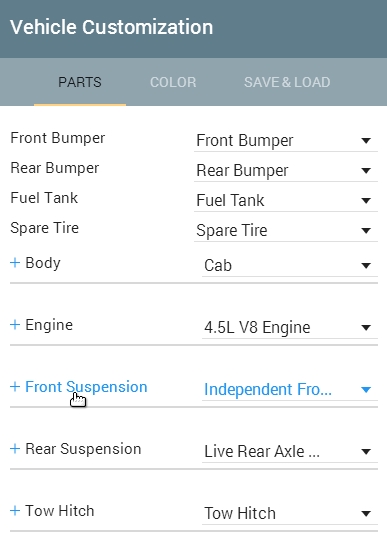Open Front Bumper dropdown arrow

pyautogui.click(x=366, y=141)
